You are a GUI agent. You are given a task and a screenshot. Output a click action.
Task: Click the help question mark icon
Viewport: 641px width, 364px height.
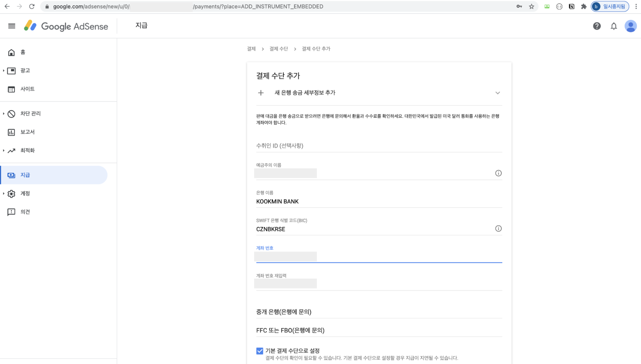click(x=597, y=26)
